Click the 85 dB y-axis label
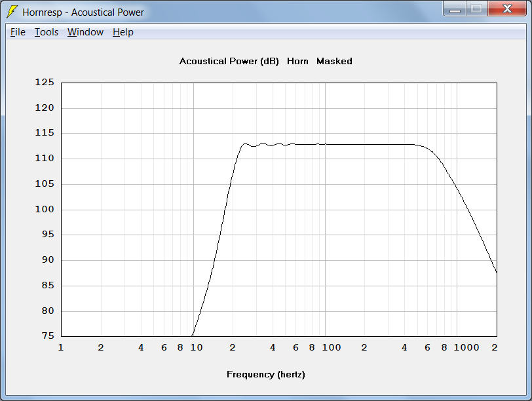The height and width of the screenshot is (401, 532). pos(48,285)
